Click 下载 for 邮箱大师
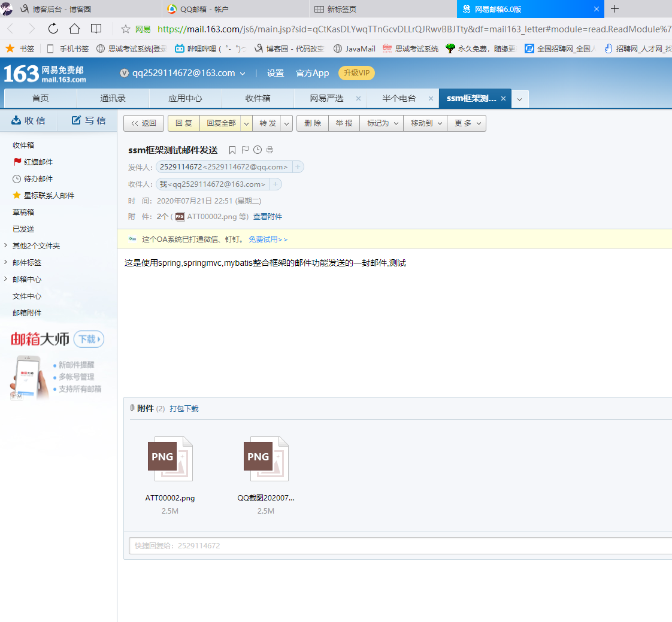 (89, 339)
